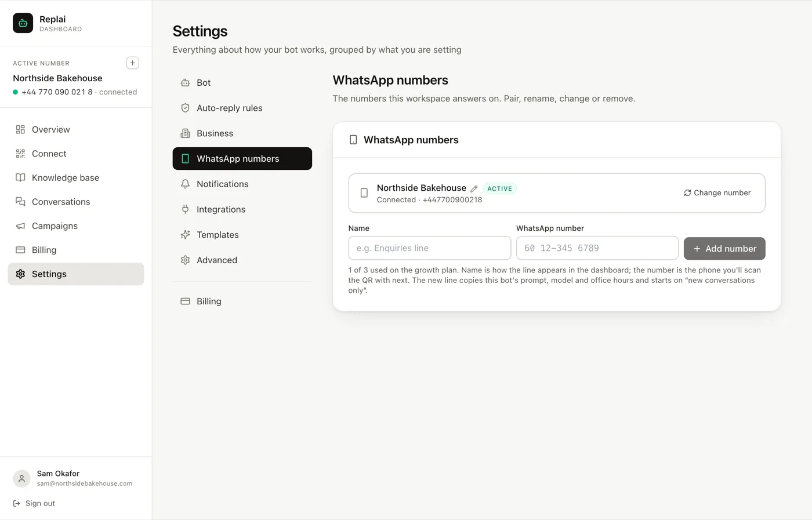Click the phone icon in the WhatsApp numbers card header

tap(353, 140)
